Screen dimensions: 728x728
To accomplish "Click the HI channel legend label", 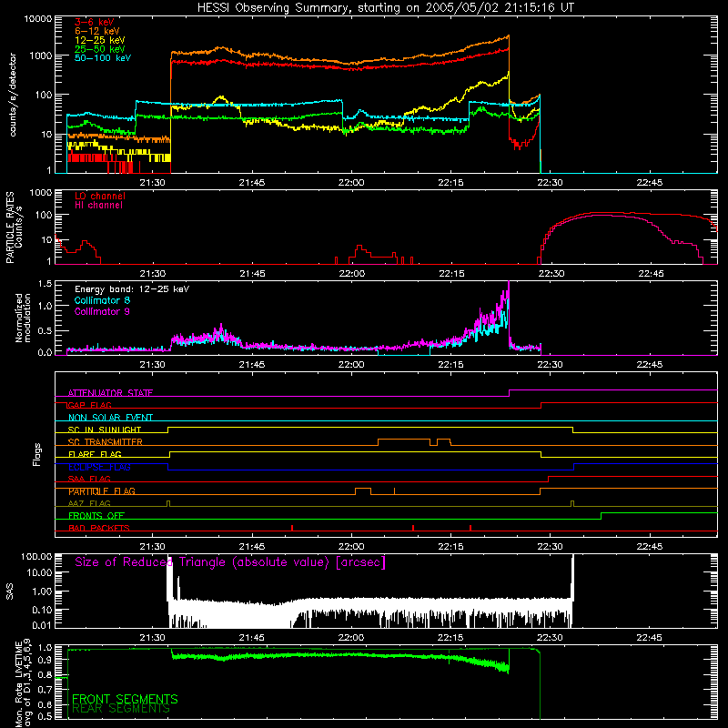I will [x=98, y=206].
